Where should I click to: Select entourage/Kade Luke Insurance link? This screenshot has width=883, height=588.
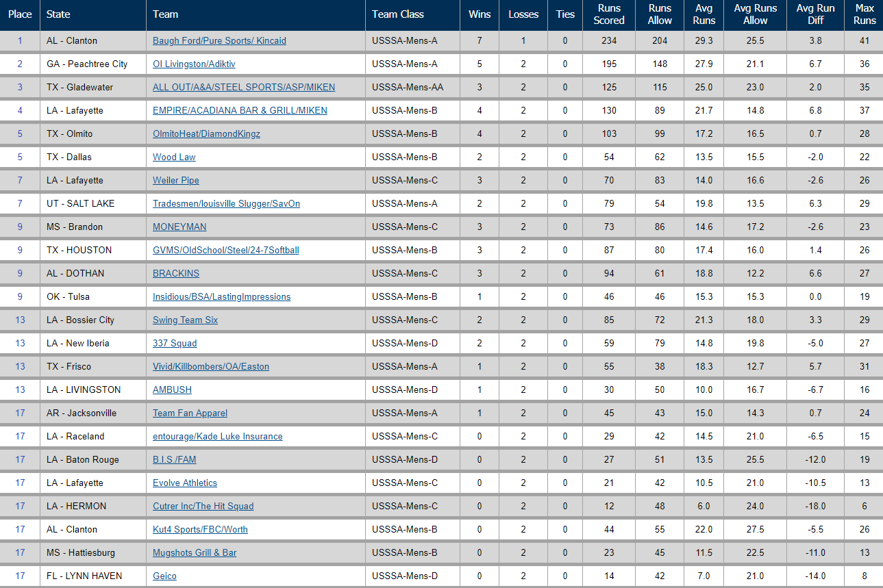217,436
